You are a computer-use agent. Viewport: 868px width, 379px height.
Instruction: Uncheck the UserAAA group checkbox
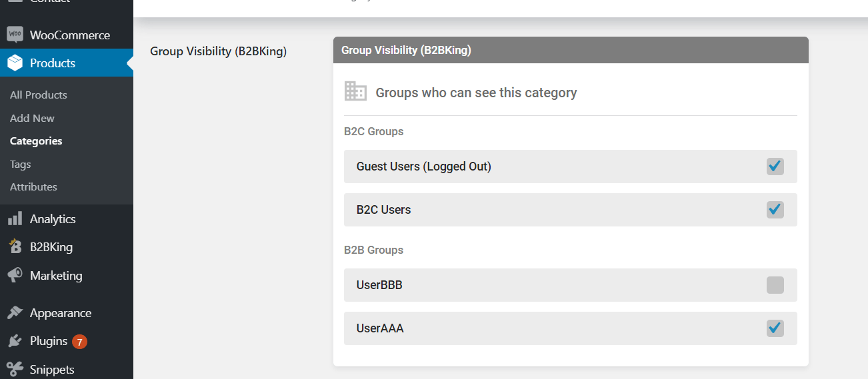[775, 328]
